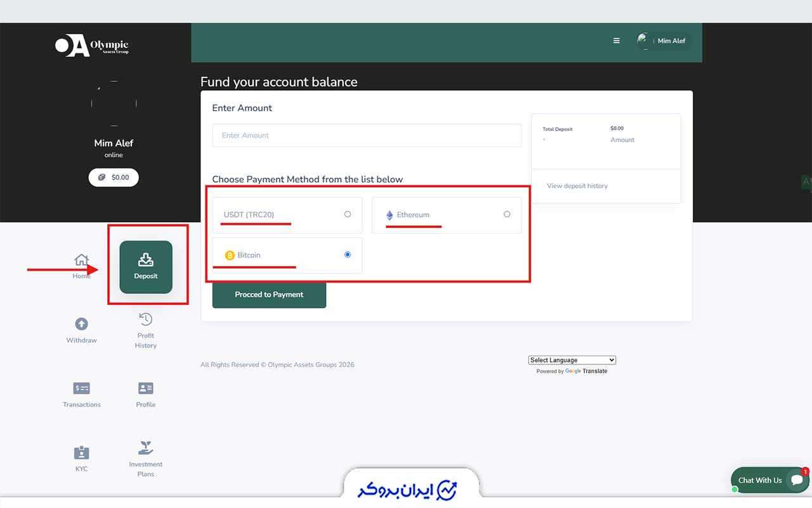Click the chat notification badge
The height and width of the screenshot is (508, 812).
805,472
